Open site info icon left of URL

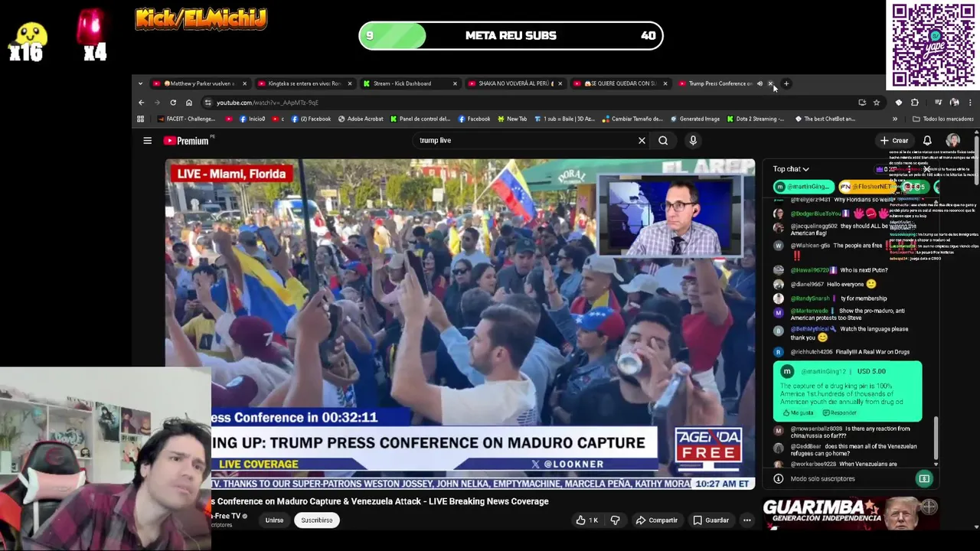[x=207, y=103]
